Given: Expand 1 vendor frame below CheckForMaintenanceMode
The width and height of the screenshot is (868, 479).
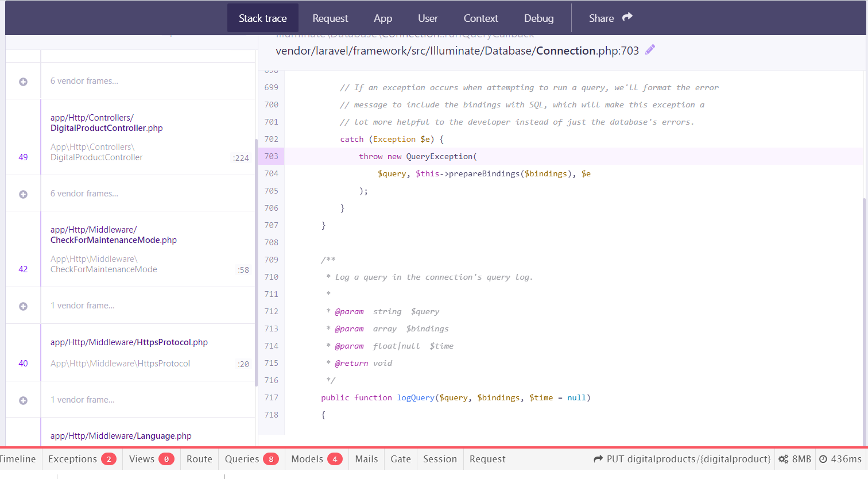Looking at the screenshot, I should tap(23, 306).
